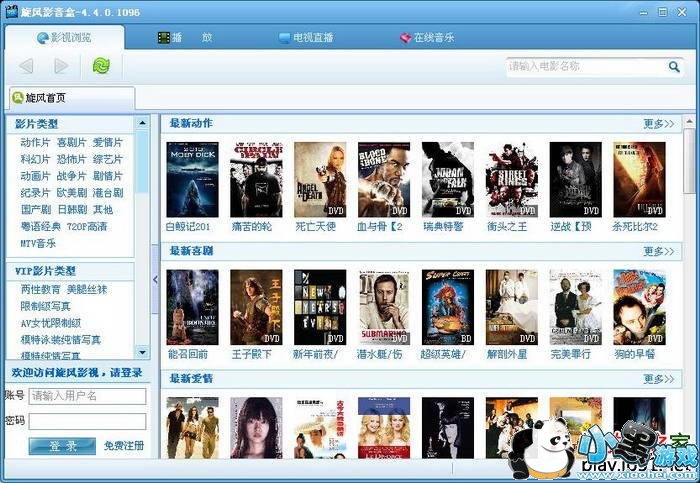Select 动作片 category
The width and height of the screenshot is (700, 483).
(x=35, y=142)
